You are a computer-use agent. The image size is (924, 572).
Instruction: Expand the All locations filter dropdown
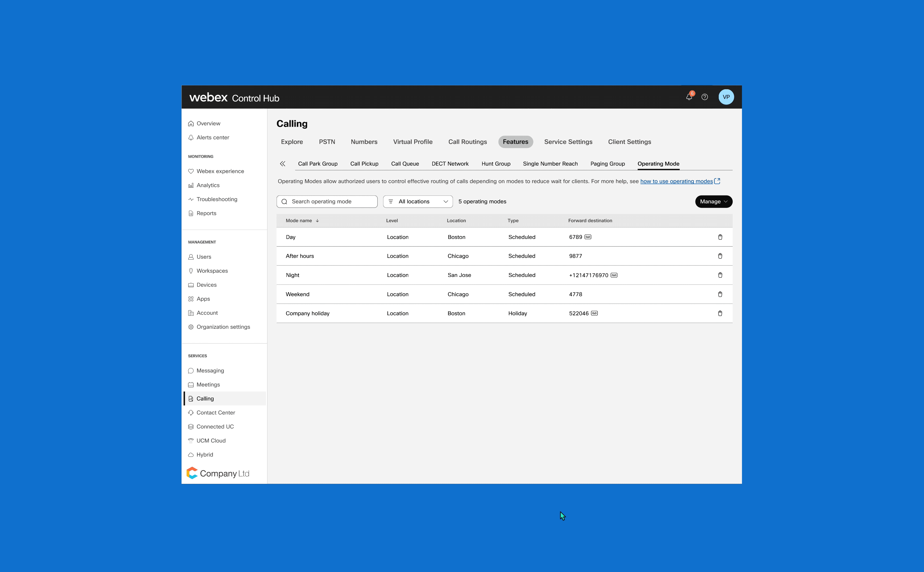click(x=418, y=201)
